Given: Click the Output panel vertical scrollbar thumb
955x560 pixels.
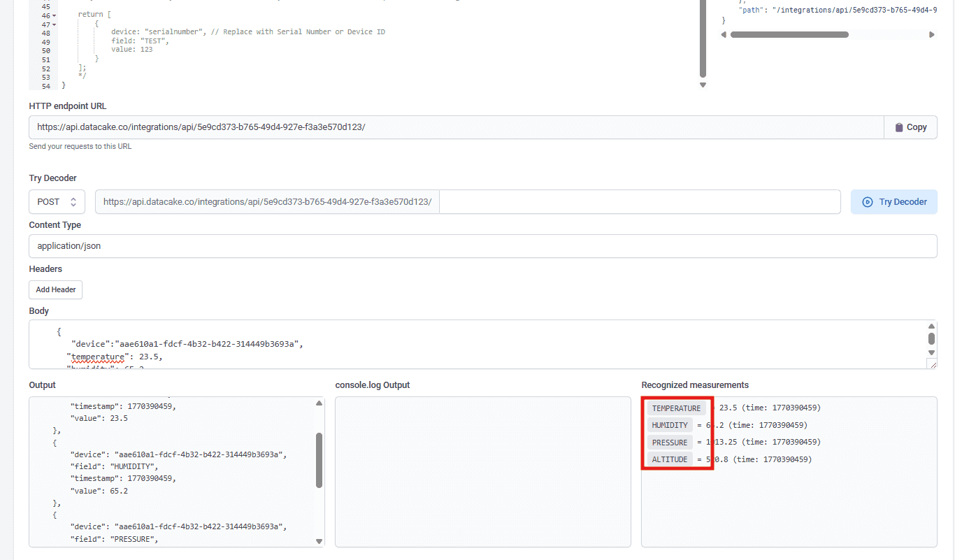Looking at the screenshot, I should pyautogui.click(x=319, y=459).
